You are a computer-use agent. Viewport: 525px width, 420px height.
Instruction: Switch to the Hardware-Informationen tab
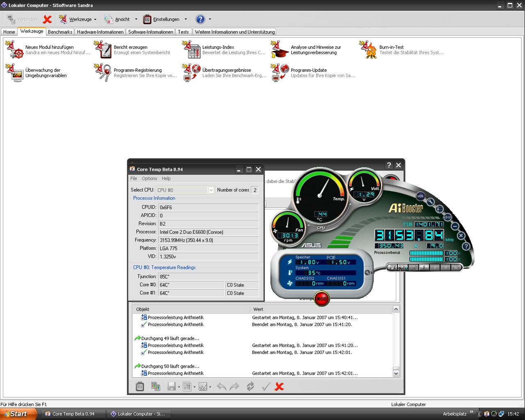coord(100,32)
